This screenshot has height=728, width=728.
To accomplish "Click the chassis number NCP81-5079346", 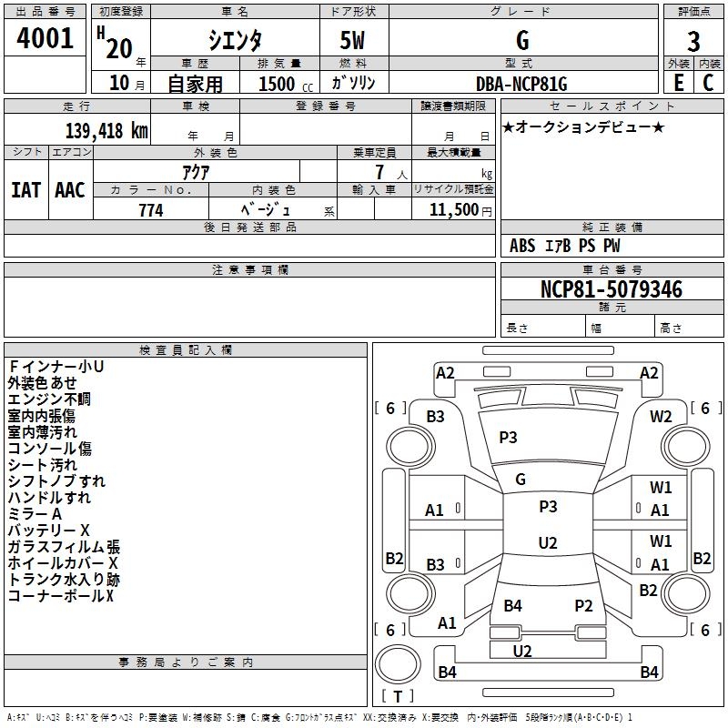I will click(x=612, y=289).
